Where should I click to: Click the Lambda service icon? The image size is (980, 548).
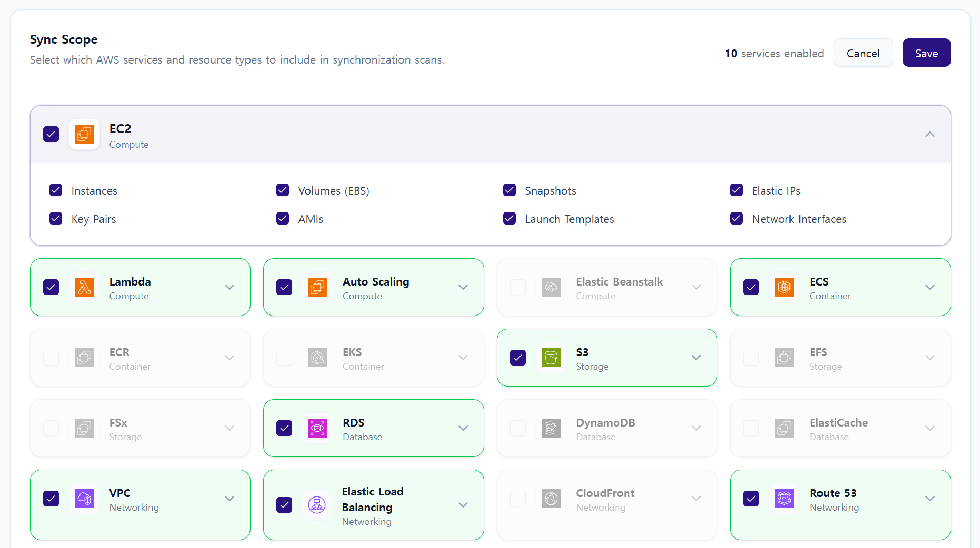point(84,287)
